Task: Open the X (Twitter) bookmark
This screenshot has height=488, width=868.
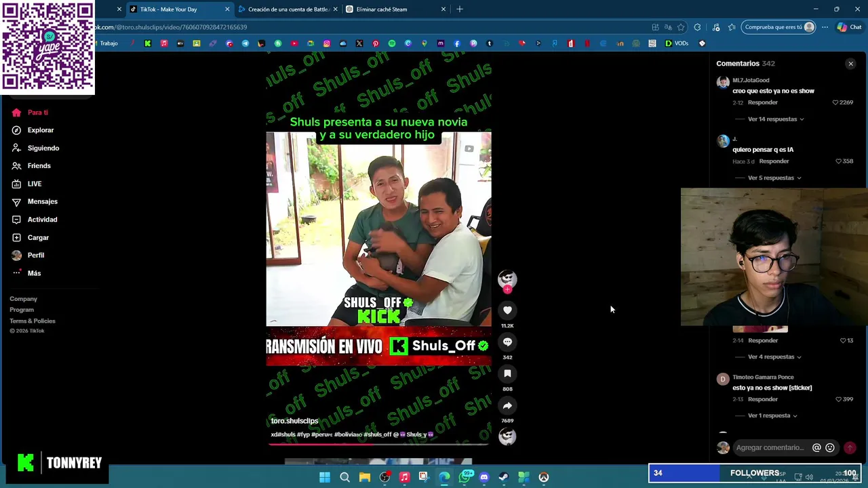Action: tap(359, 43)
